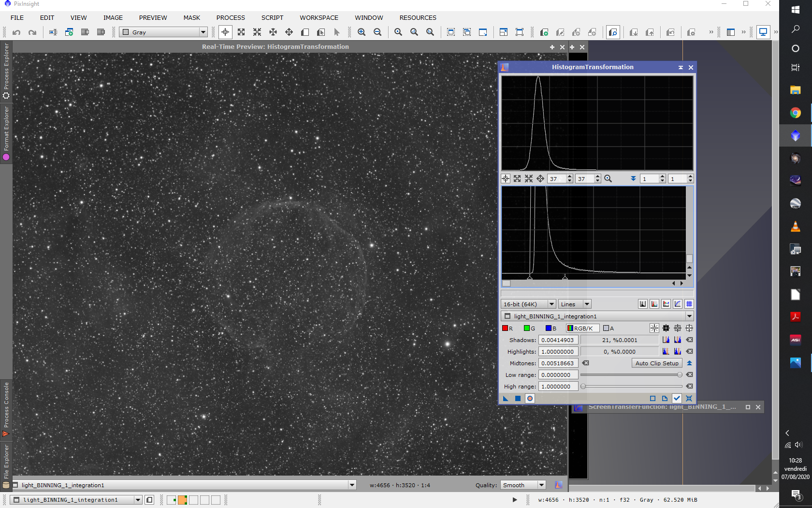Image resolution: width=812 pixels, height=508 pixels.
Task: Redo the last undone action
Action: pos(32,32)
